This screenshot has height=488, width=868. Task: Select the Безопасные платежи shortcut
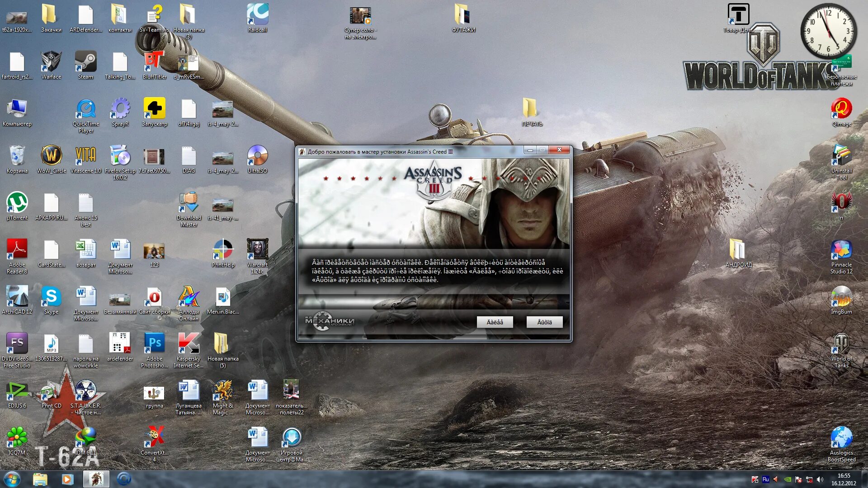(x=841, y=71)
